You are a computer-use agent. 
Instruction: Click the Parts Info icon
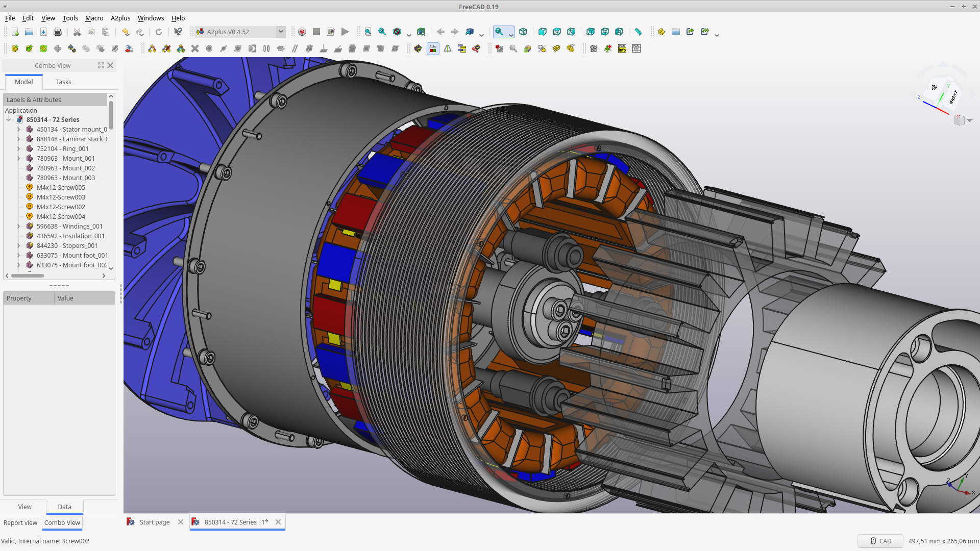[x=622, y=48]
